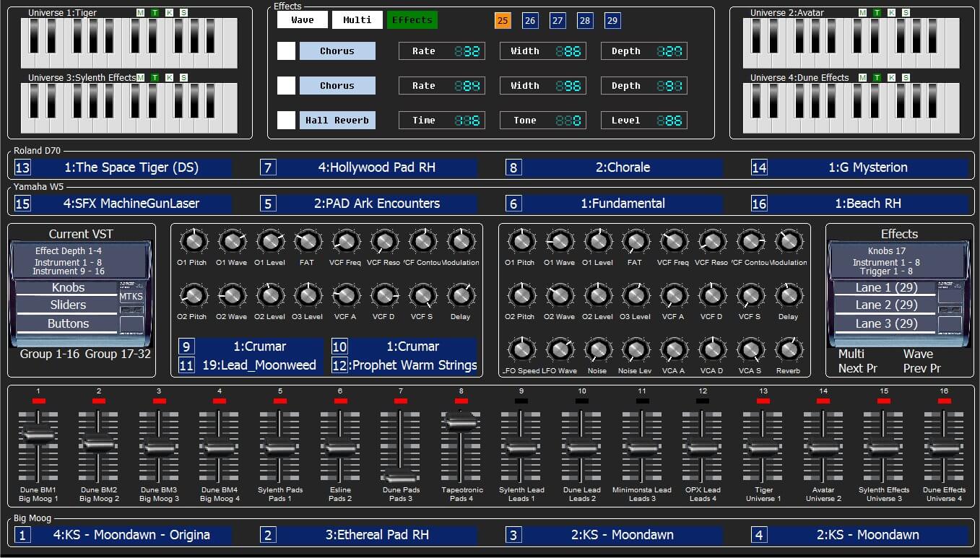Open the 3:Ethereal Pad RH preset selector

[376, 535]
